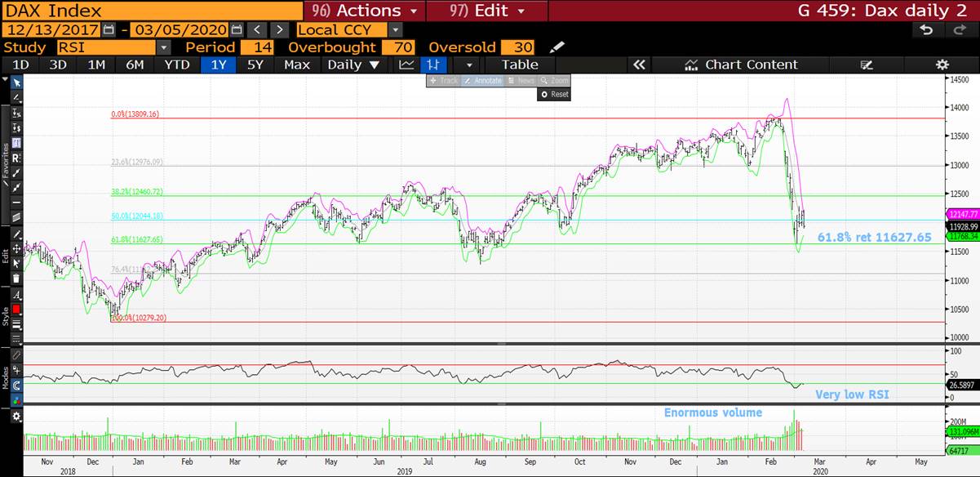Click the red color swatch in Style group
This screenshot has width=980, height=477.
click(16, 310)
